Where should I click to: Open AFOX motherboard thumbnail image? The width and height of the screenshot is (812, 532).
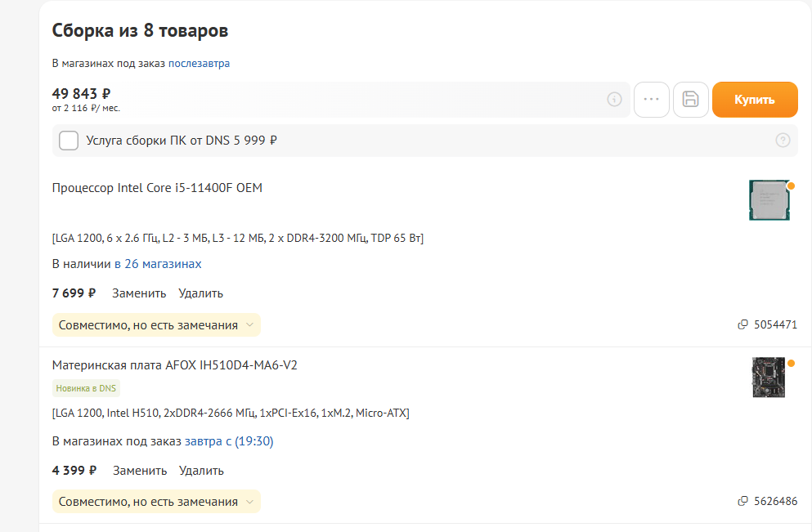(x=769, y=377)
